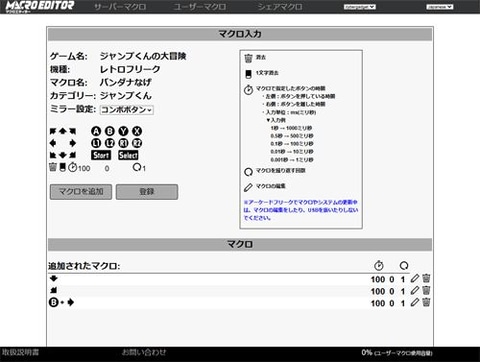480x362 pixels.
Task: Click the up arrow direction icon
Action: 62,131
